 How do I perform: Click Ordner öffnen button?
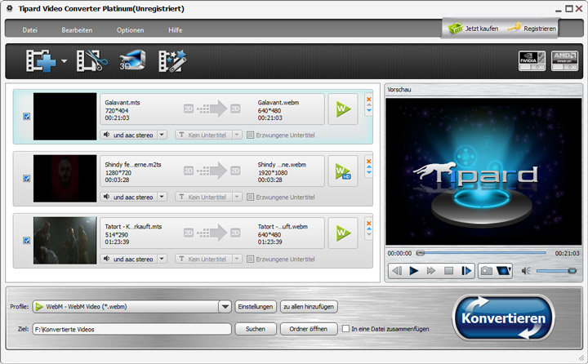pyautogui.click(x=309, y=329)
